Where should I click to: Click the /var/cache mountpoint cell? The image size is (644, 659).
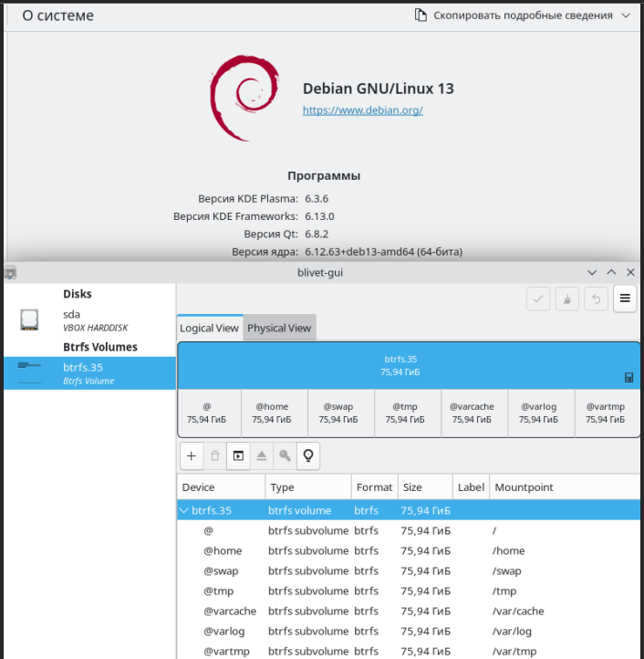point(518,612)
